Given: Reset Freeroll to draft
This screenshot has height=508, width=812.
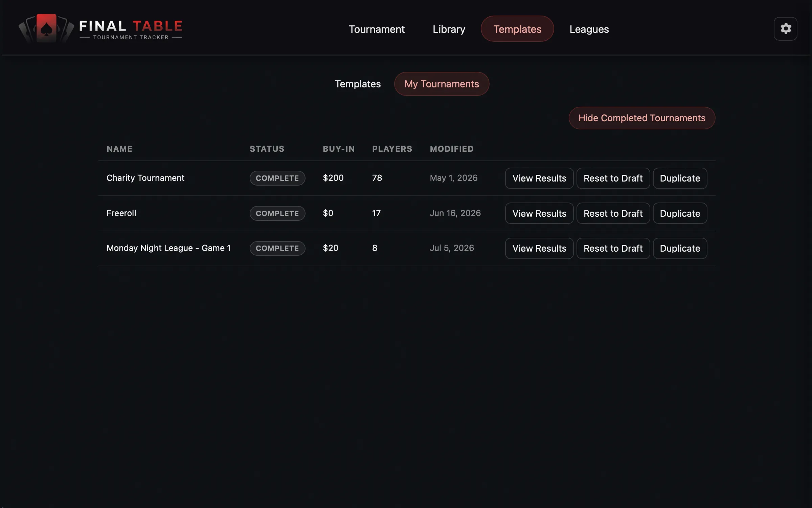Looking at the screenshot, I should tap(613, 213).
